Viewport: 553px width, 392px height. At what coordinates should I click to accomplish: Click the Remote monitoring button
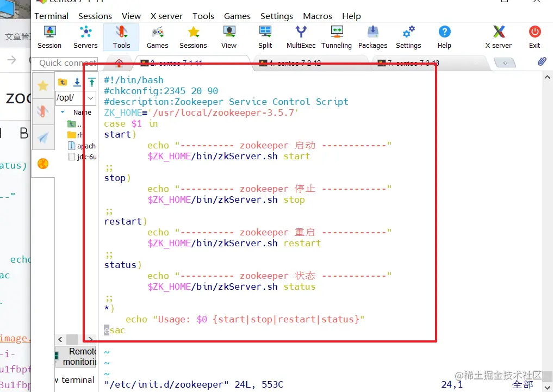pos(76,357)
